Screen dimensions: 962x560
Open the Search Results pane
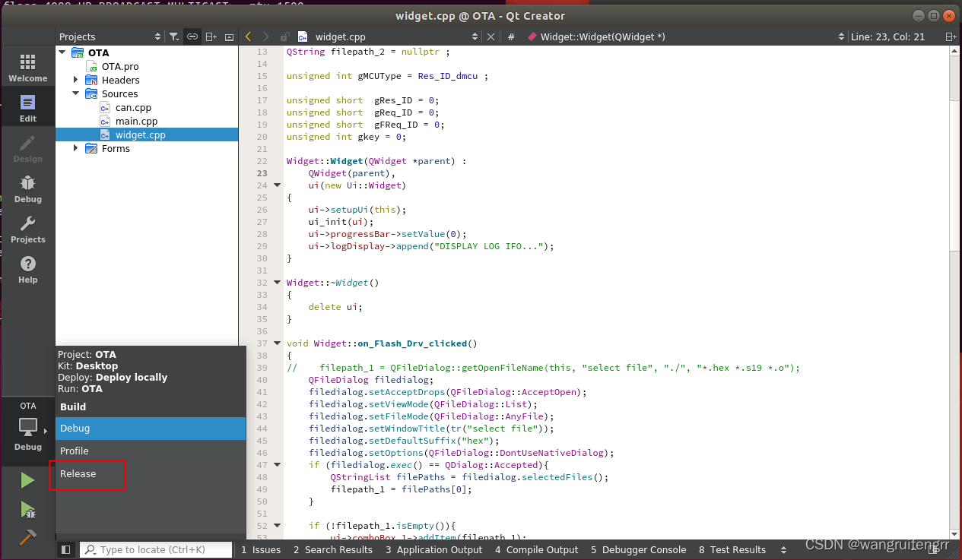pyautogui.click(x=333, y=549)
